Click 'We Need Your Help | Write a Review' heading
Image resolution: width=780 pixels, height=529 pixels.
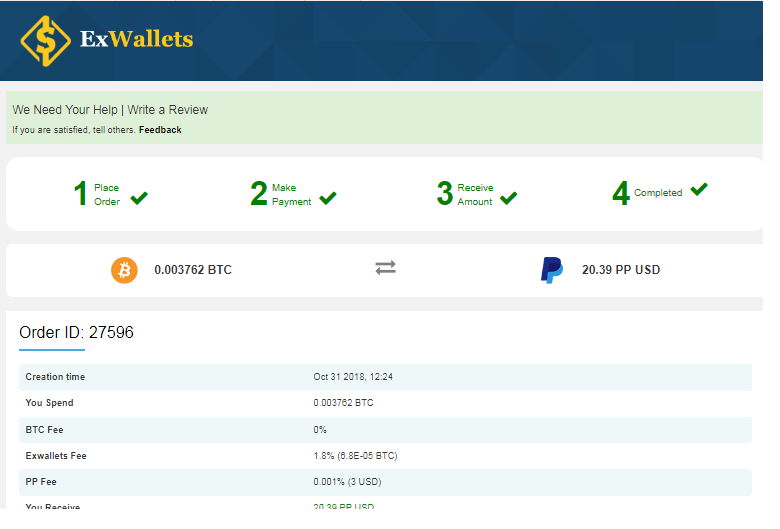(110, 109)
